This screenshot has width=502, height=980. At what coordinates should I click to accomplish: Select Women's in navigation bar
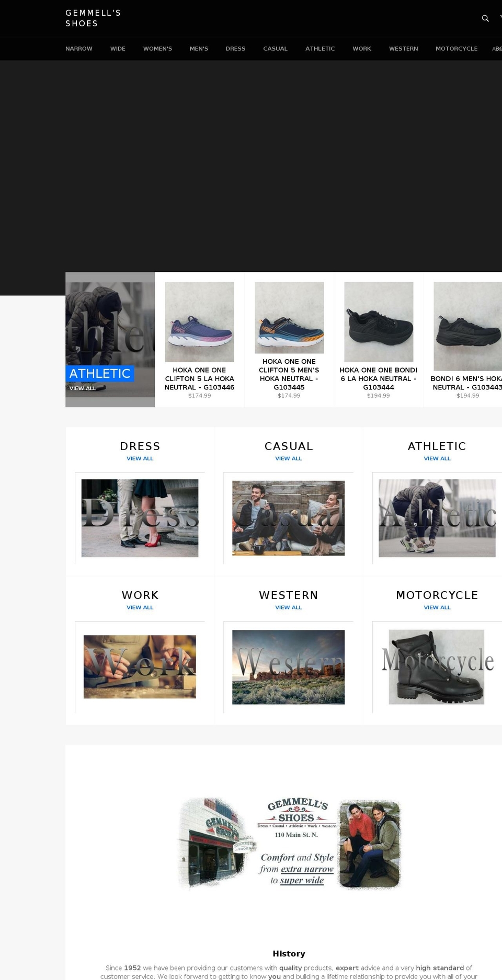click(157, 49)
